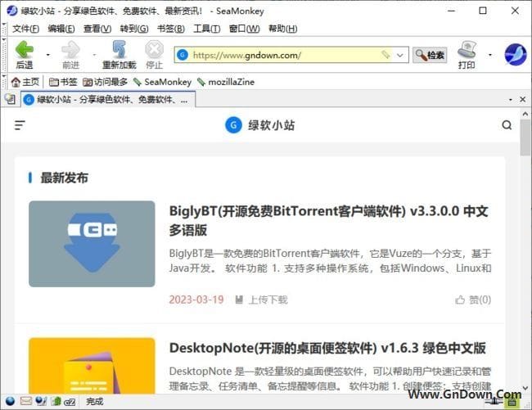The width and height of the screenshot is (532, 410).
Task: Collapse the navigation toolbar via its grippy
Action: click(4, 54)
